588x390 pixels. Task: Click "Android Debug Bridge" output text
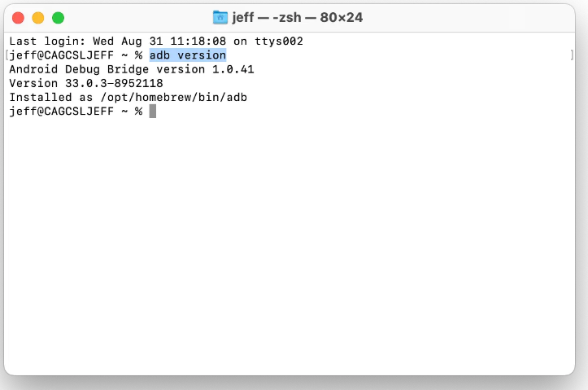79,69
